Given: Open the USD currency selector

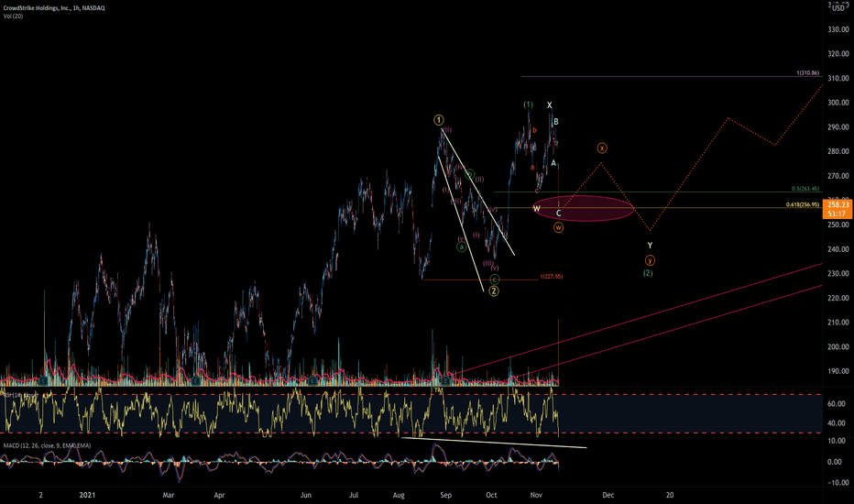Looking at the screenshot, I should [838, 7].
